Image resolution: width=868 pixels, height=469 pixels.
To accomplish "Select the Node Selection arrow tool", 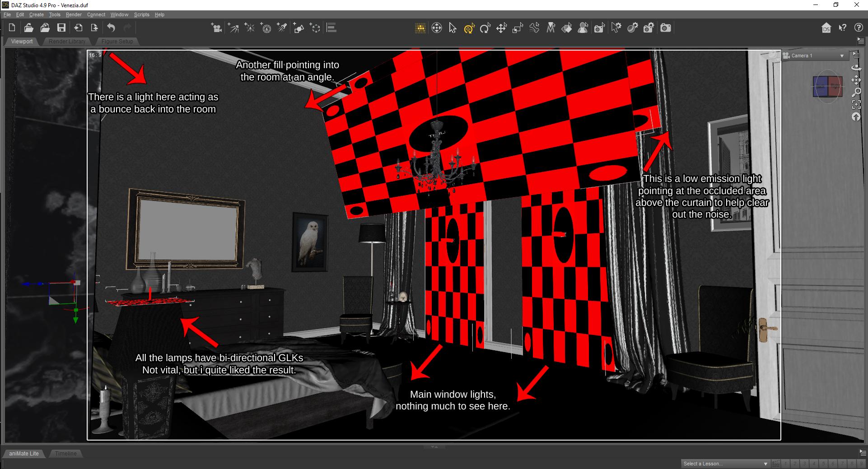I will [x=453, y=28].
